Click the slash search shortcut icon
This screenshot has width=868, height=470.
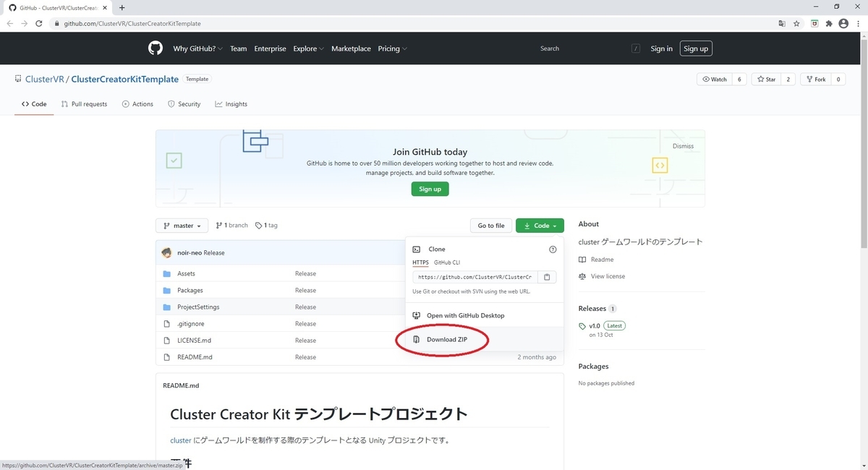(636, 48)
